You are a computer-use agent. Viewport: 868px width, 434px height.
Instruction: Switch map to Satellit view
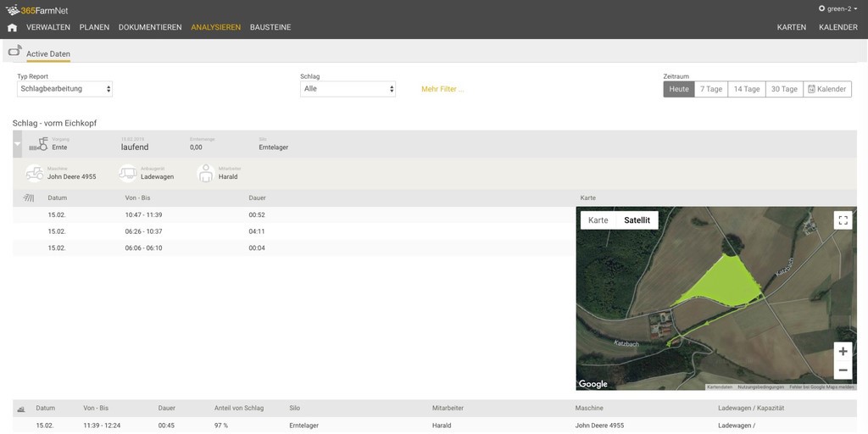click(637, 220)
